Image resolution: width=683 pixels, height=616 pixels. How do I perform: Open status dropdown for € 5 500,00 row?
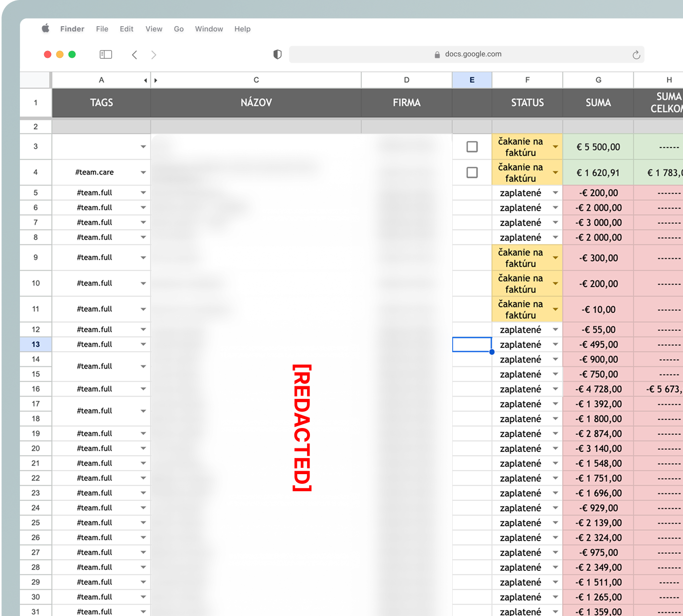coord(555,147)
